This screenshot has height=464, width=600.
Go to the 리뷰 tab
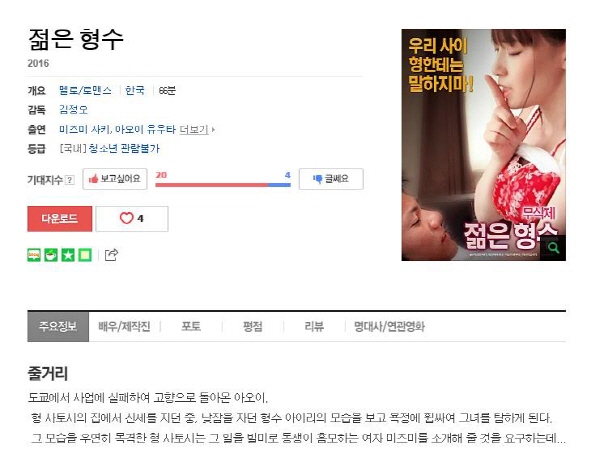314,327
